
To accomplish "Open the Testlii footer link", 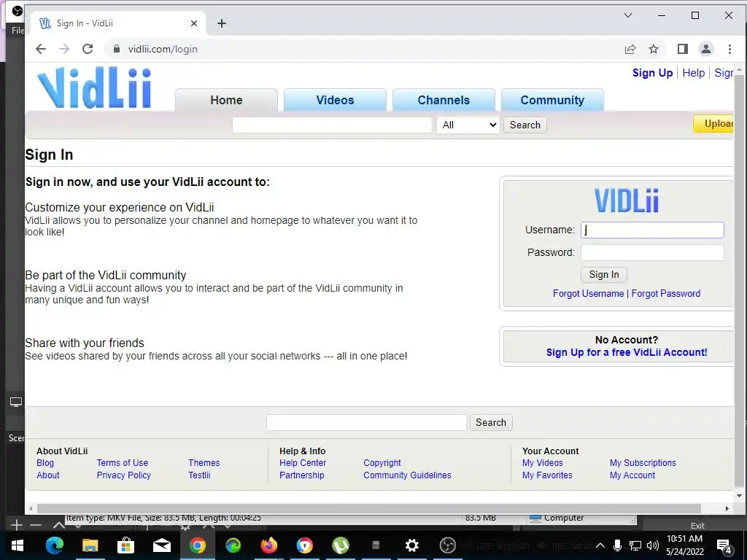I will click(199, 475).
